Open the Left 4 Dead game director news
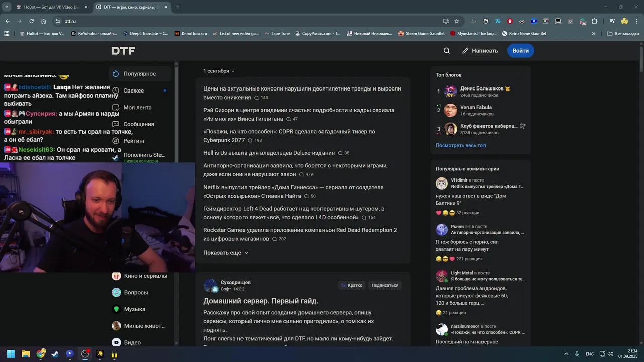 click(294, 213)
